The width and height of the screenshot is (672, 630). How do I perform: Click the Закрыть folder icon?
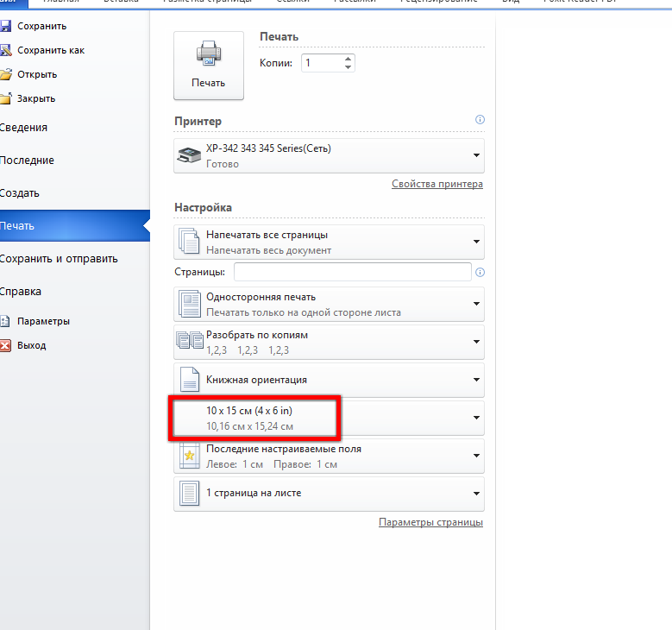5,98
